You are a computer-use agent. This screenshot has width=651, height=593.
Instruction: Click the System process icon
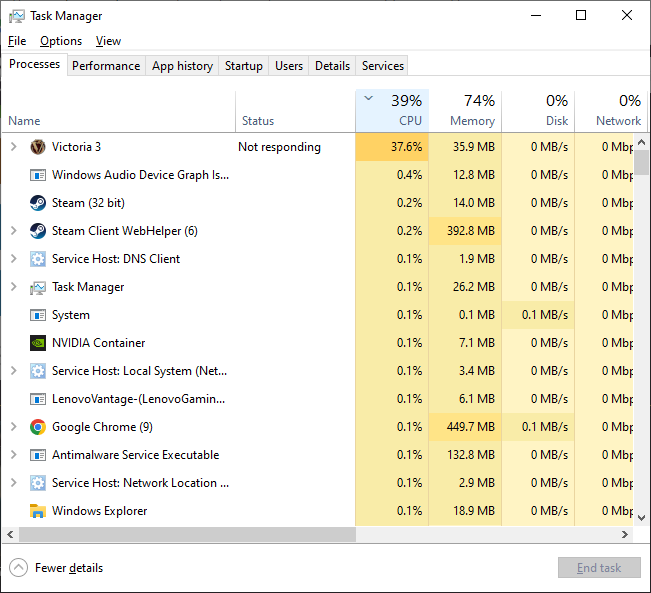(x=38, y=315)
